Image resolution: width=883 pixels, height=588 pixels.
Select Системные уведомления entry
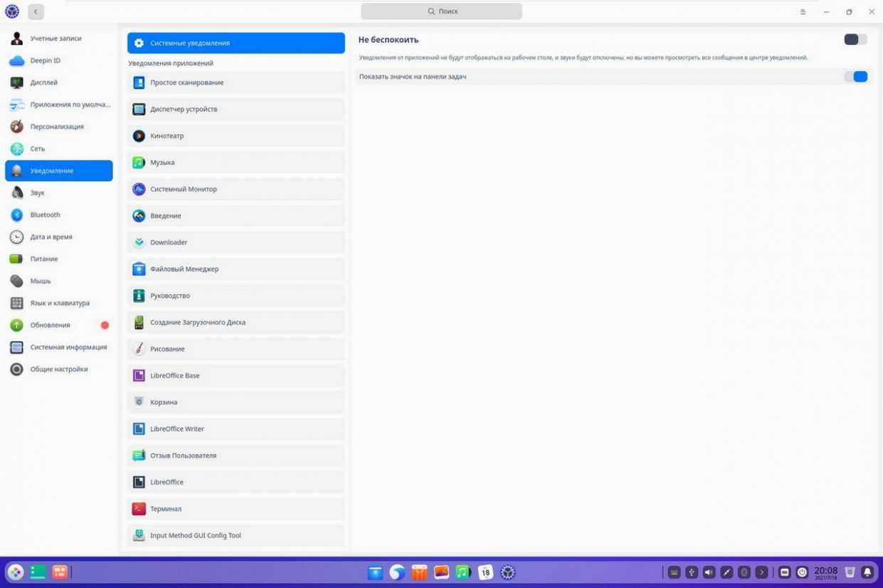coord(236,43)
